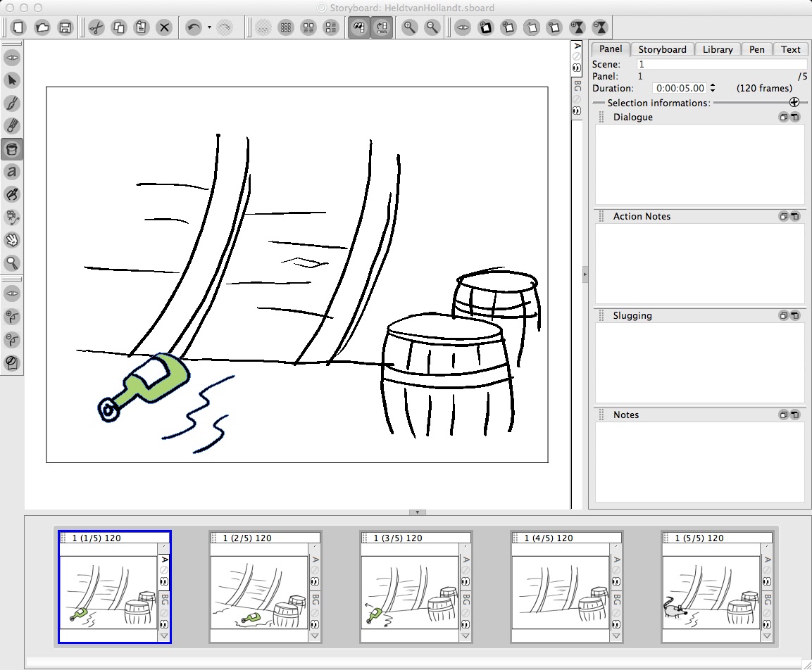Select the Zoom magnifier tool in left toolbar
This screenshot has width=812, height=670.
[x=13, y=263]
